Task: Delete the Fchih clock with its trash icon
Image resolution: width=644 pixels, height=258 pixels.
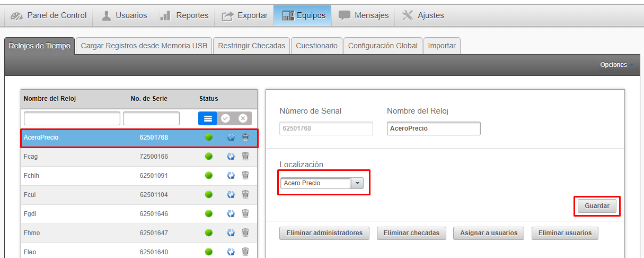Action: [x=245, y=175]
